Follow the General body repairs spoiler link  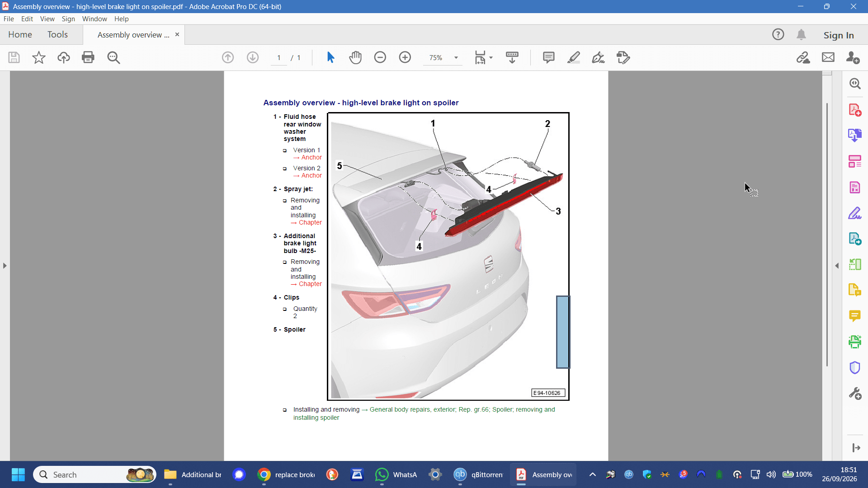(462, 409)
